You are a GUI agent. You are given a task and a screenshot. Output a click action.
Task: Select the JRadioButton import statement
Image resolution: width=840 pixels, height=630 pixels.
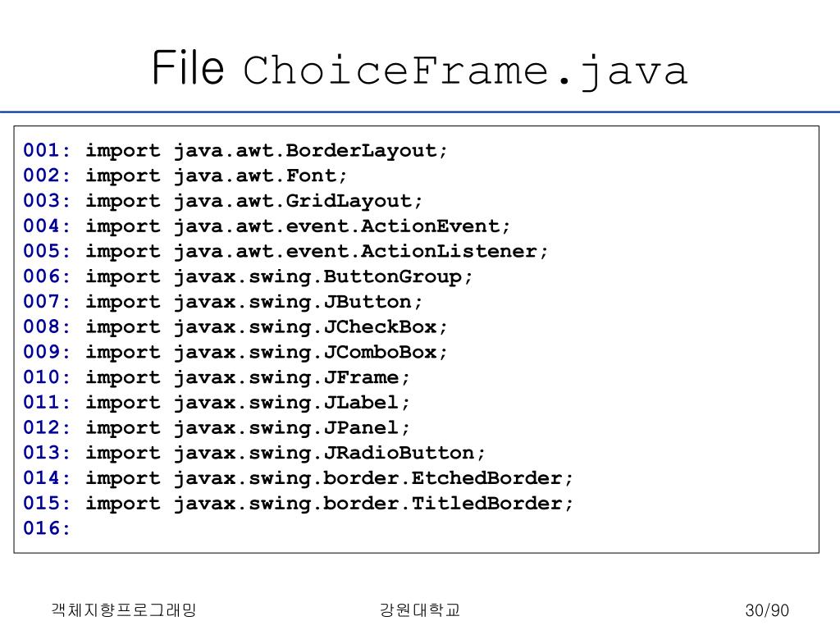tap(253, 453)
